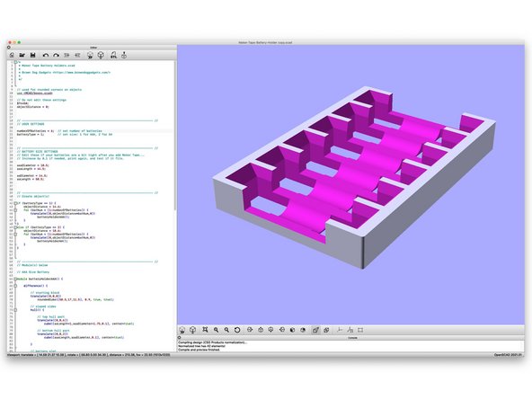Toggle Show Scale Markers

[350, 330]
